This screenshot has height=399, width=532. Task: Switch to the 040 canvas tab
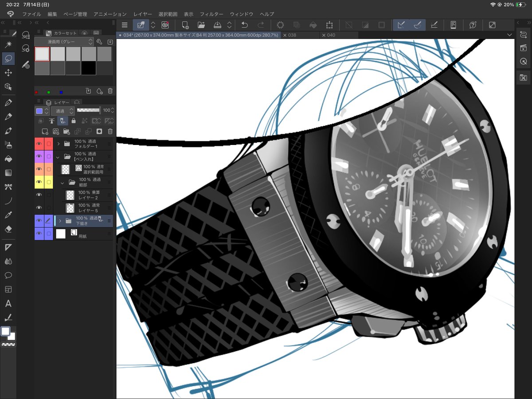pos(331,35)
